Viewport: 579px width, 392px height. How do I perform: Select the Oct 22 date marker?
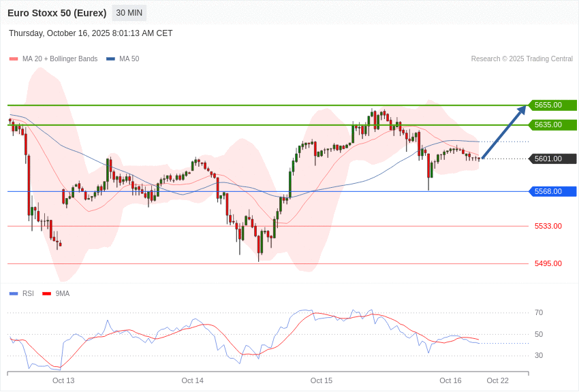[x=497, y=380]
